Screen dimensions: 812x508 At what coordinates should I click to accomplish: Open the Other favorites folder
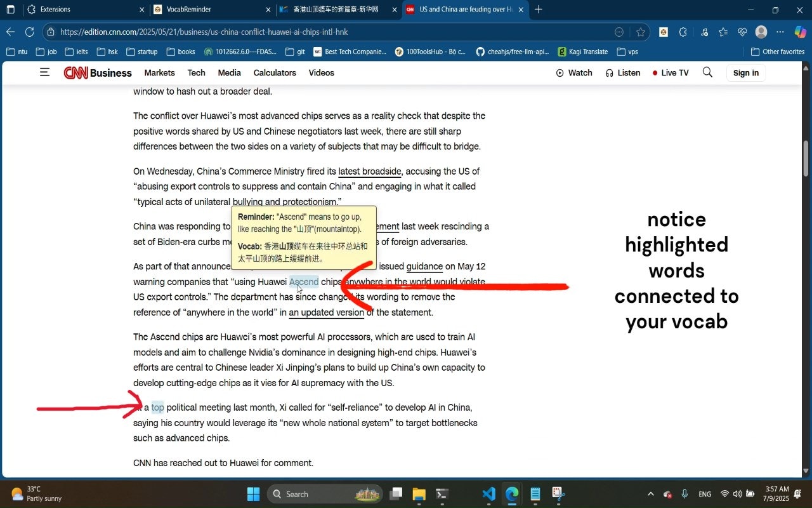[x=777, y=51]
